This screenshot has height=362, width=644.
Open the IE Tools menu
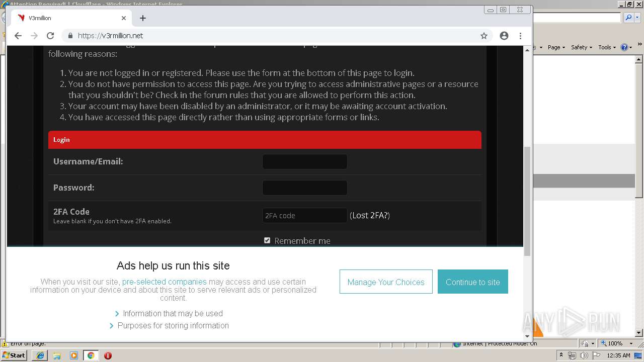point(607,47)
